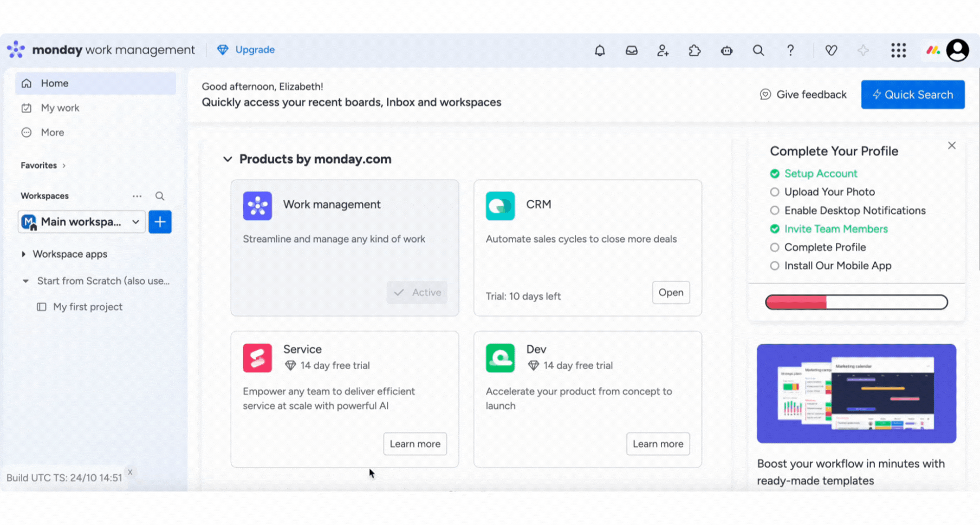Click the Quick Search button
The image size is (980, 525).
coord(912,95)
